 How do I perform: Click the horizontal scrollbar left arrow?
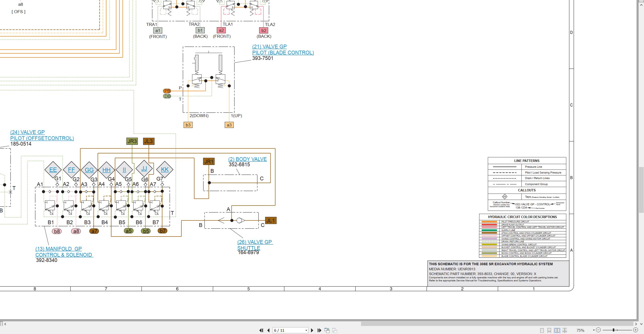click(x=5, y=324)
